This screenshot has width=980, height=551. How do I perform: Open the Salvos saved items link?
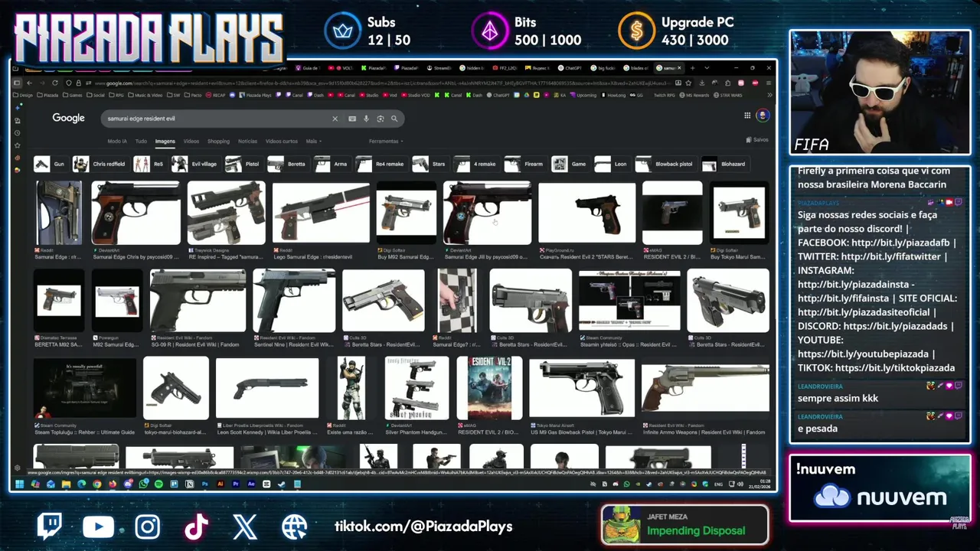coord(757,140)
